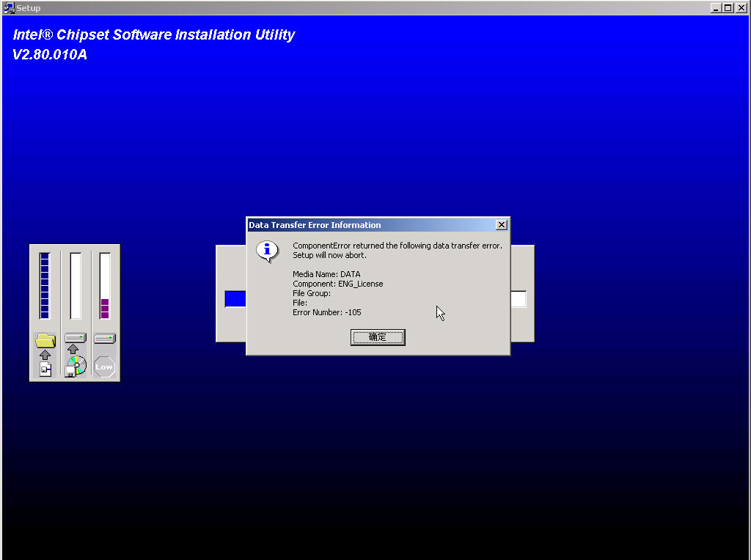751x560 pixels.
Task: Minimize the Setup window
Action: [x=716, y=8]
